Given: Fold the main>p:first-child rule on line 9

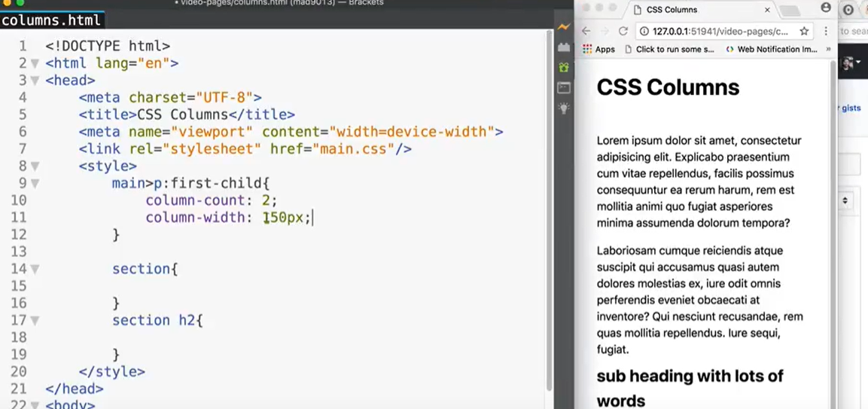Looking at the screenshot, I should tap(35, 183).
